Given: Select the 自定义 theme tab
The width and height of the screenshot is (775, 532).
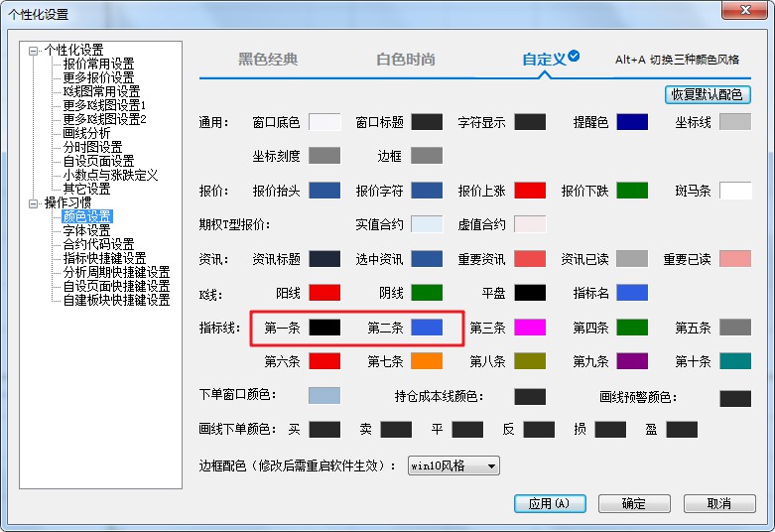Looking at the screenshot, I should [x=544, y=60].
